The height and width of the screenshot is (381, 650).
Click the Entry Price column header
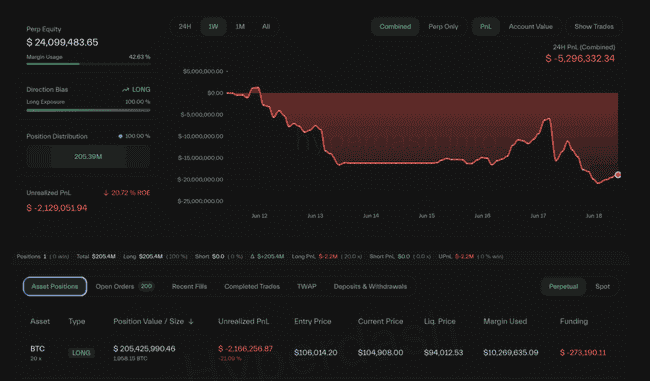[x=313, y=321]
